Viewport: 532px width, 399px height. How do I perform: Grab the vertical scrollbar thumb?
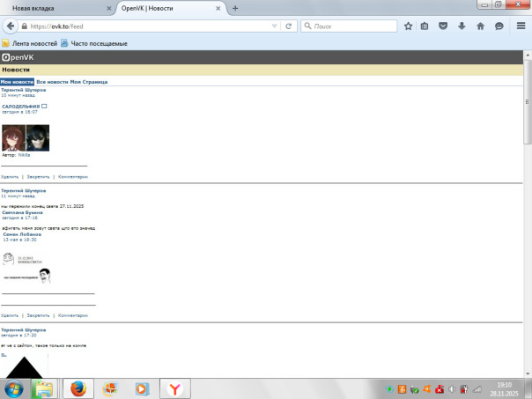528,101
